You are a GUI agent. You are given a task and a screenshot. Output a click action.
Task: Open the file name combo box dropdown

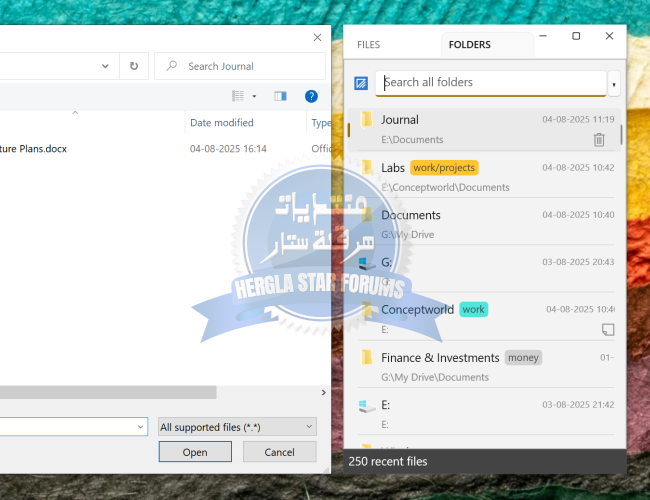point(139,427)
